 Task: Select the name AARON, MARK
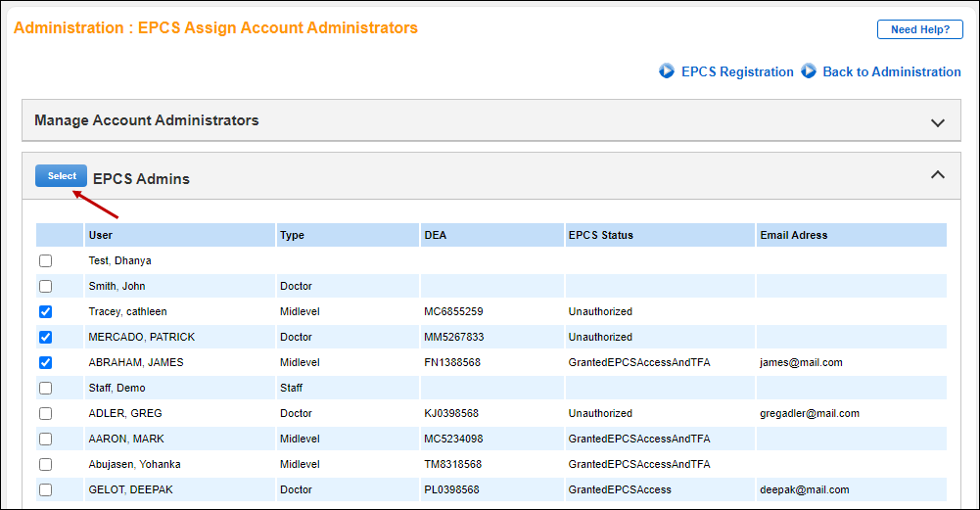coord(126,439)
